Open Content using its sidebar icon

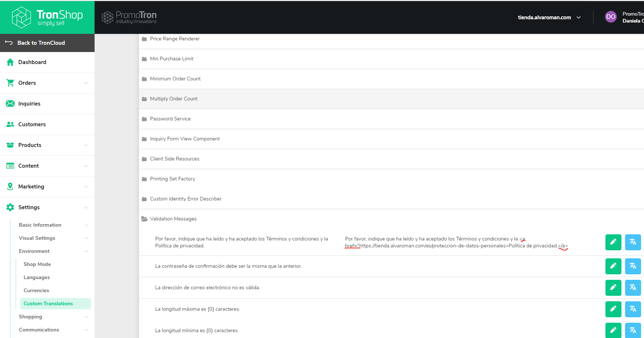tap(10, 166)
